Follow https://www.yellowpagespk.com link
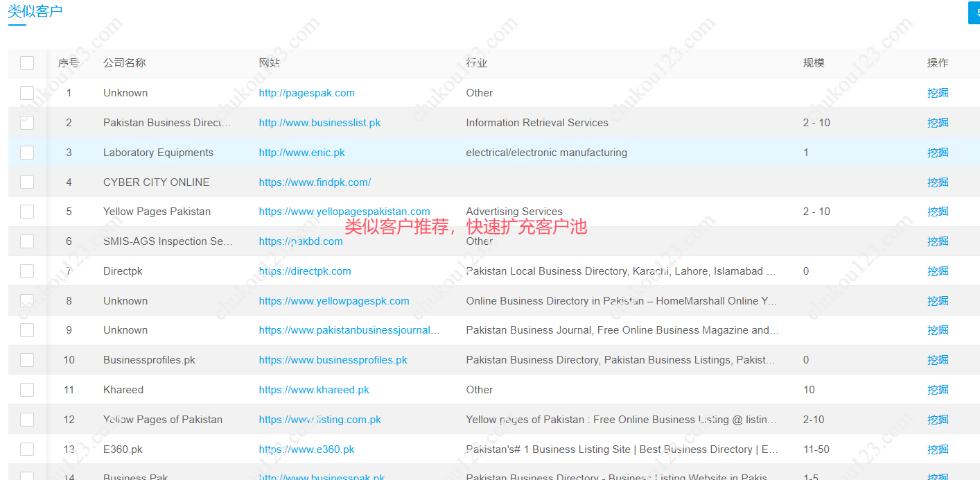The height and width of the screenshot is (480, 980). coord(334,301)
